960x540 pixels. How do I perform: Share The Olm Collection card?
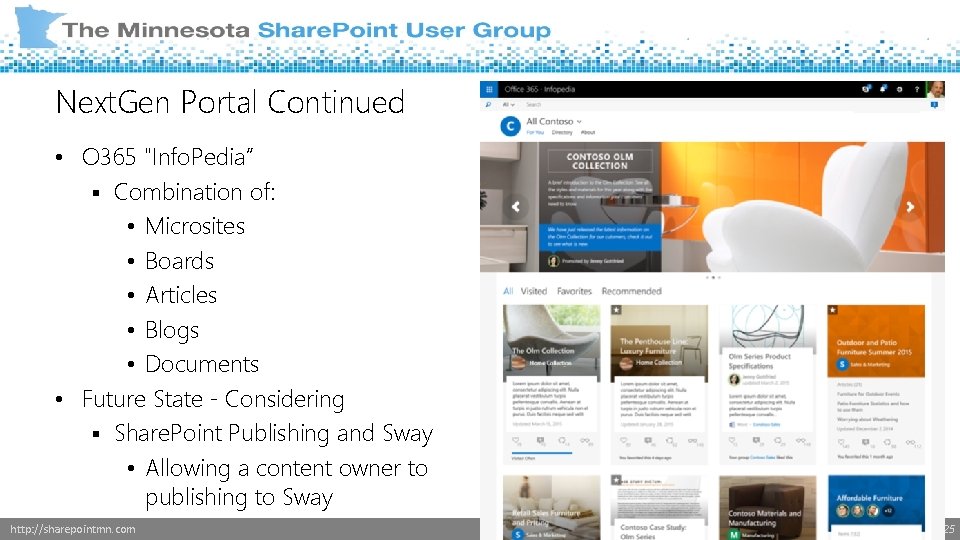[563, 441]
